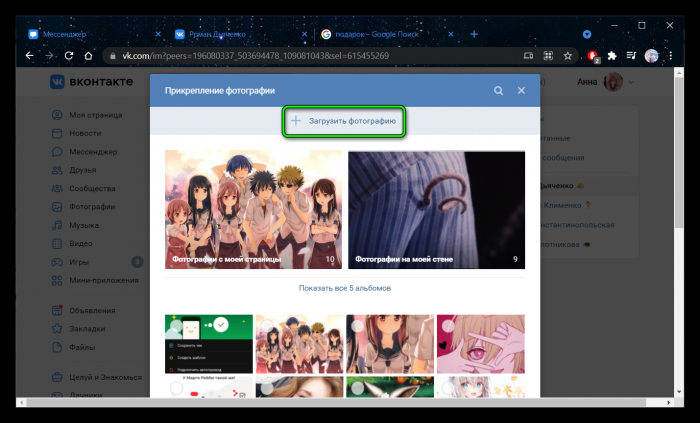Close the photo attachment dialog
This screenshot has width=700, height=423.
click(521, 91)
